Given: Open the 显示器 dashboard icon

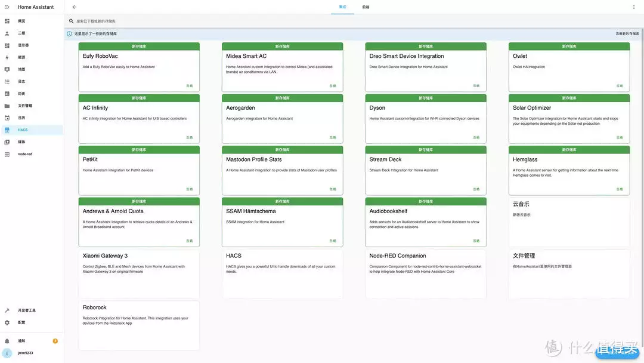Looking at the screenshot, I should tap(7, 45).
